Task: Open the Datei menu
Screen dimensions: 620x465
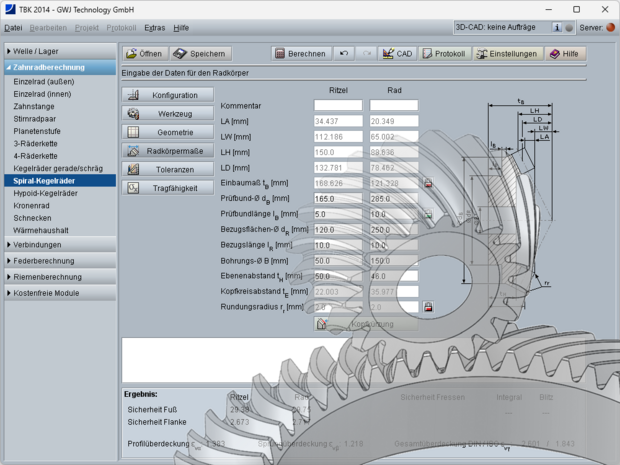Action: click(14, 28)
